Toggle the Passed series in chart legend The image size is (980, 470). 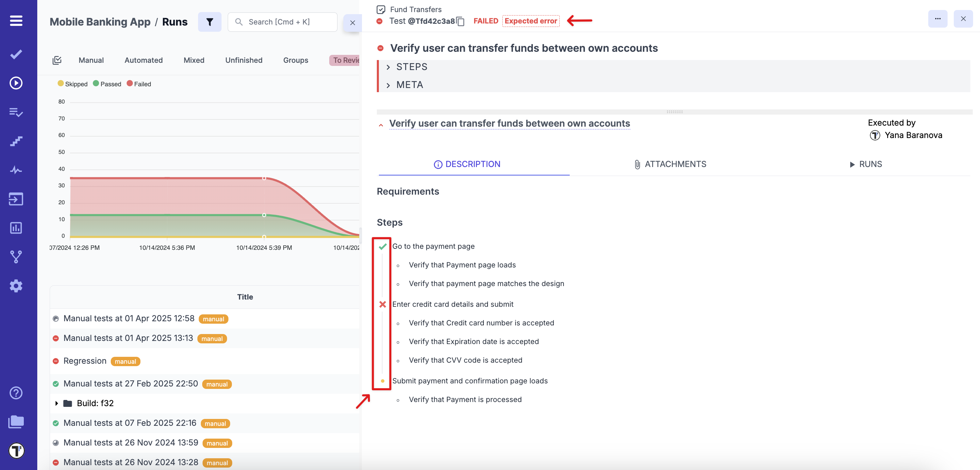pyautogui.click(x=107, y=84)
